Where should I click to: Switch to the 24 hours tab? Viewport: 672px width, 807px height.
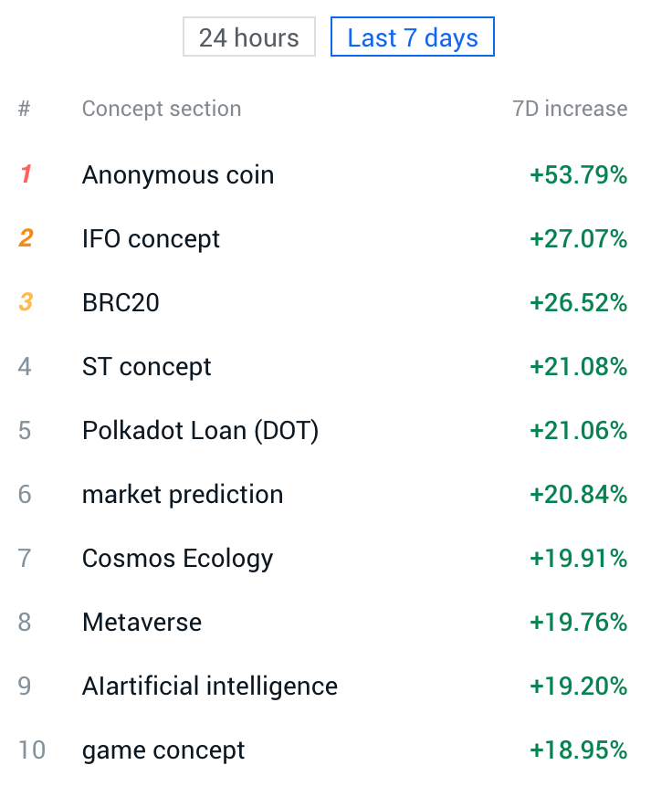click(248, 37)
